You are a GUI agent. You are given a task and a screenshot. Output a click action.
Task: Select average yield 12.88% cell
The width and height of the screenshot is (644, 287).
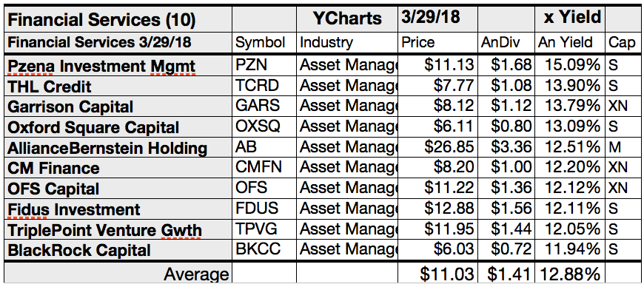click(x=570, y=273)
